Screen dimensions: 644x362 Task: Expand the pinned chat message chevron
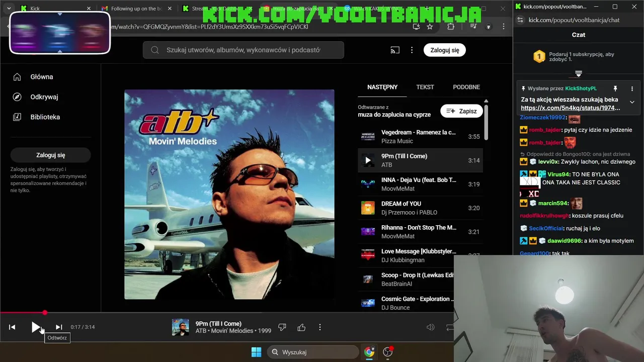coord(632,102)
